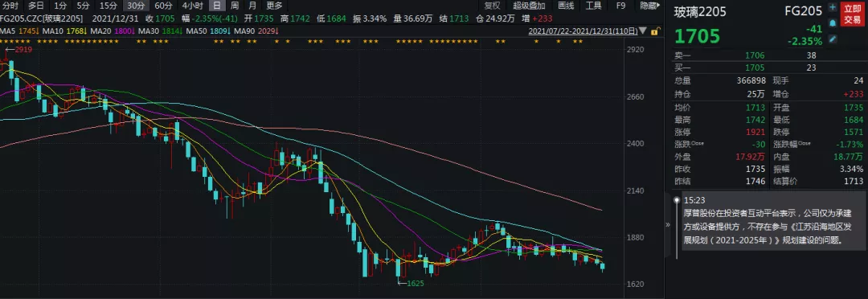
Task: Open the 更多 period dropdown
Action: click(x=274, y=6)
